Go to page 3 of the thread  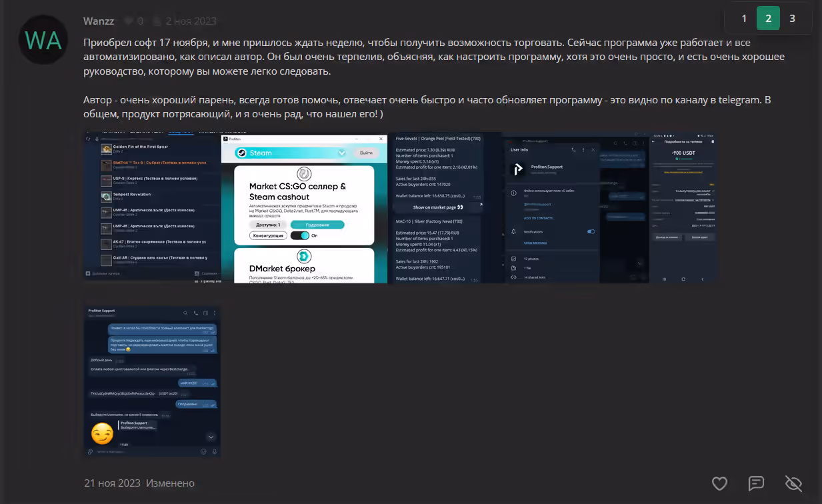coord(792,19)
